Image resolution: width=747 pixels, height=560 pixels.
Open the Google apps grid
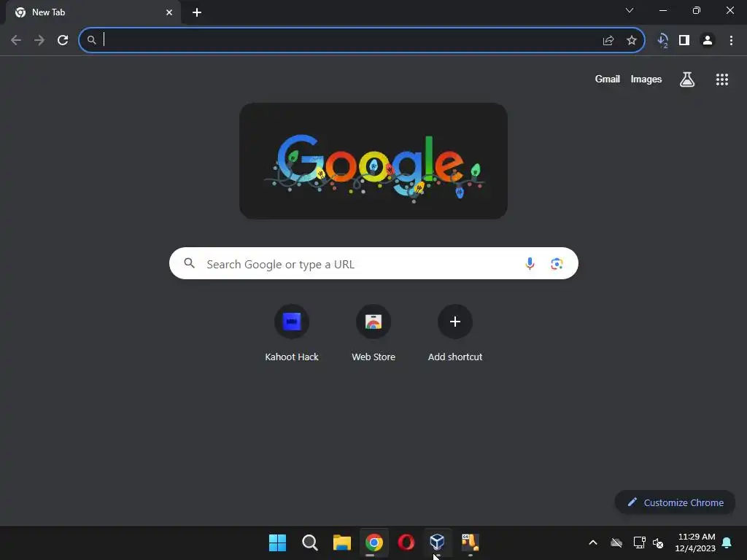click(x=721, y=79)
